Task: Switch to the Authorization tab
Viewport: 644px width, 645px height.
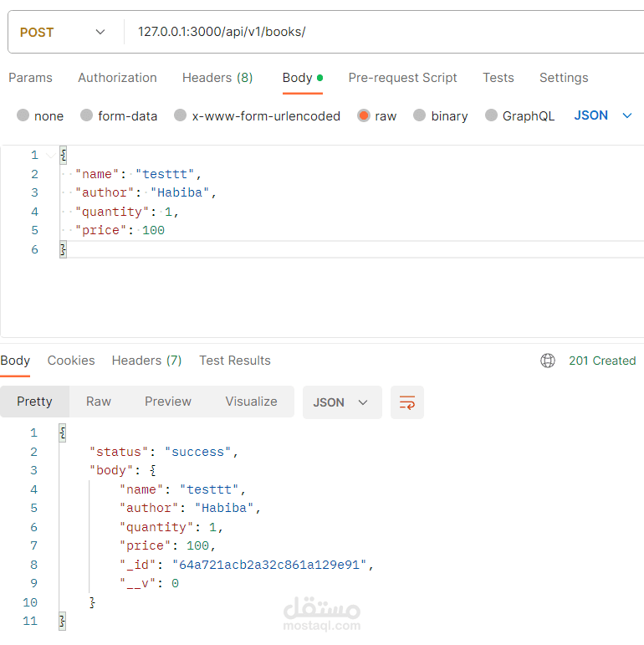Action: (x=117, y=78)
